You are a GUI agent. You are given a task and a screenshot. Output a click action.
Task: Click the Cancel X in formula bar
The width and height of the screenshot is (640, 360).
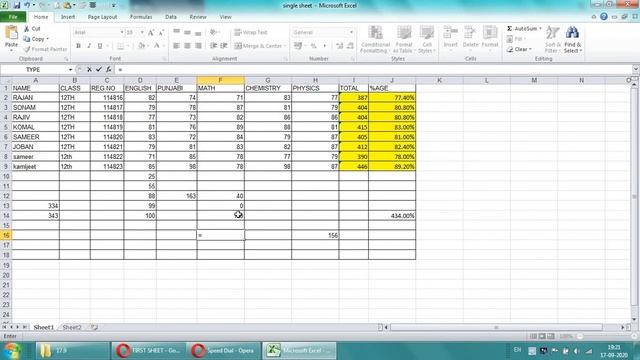click(x=89, y=70)
